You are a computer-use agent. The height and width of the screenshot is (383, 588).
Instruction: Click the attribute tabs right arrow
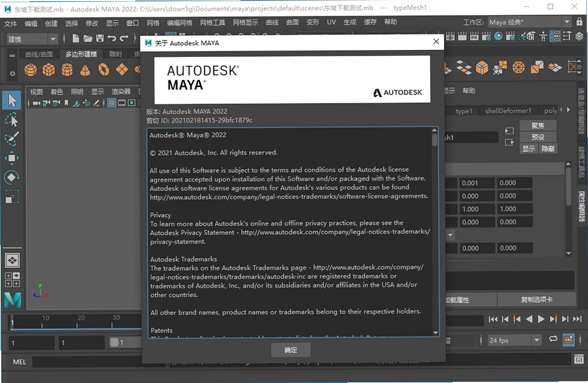click(569, 110)
